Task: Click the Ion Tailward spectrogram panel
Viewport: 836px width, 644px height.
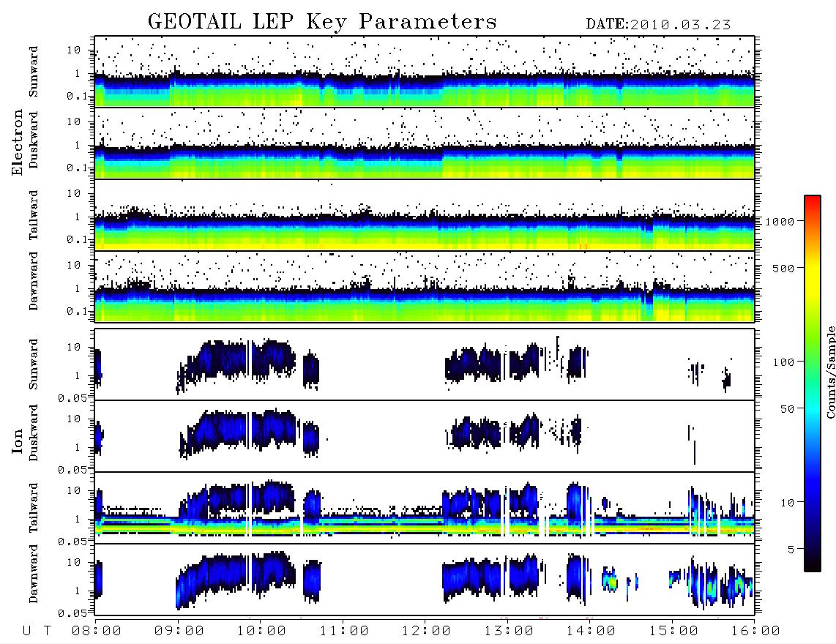Action: [425, 508]
